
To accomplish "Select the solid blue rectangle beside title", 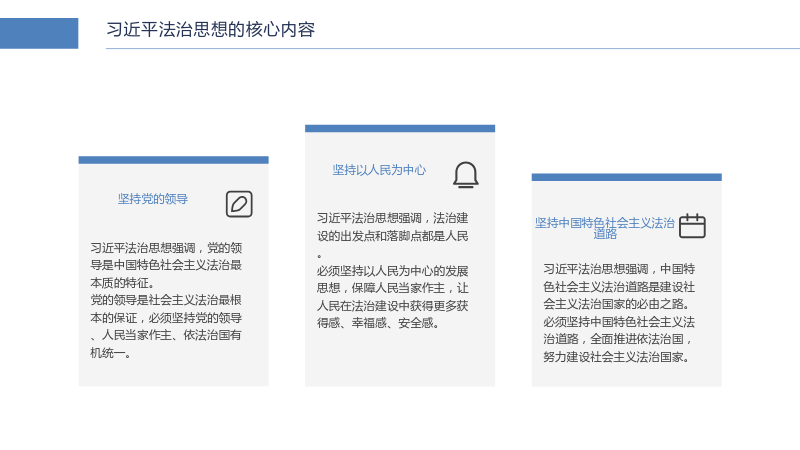I will point(39,33).
